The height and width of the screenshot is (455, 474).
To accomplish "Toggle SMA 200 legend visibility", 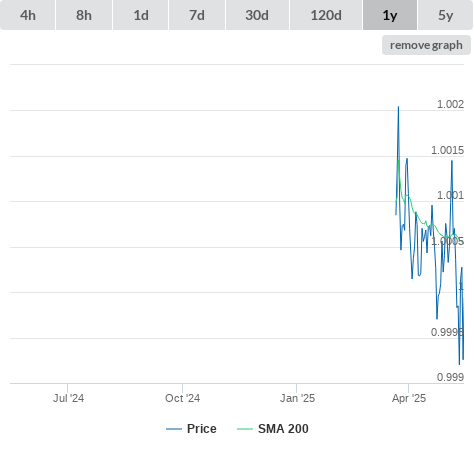I will click(x=273, y=429).
